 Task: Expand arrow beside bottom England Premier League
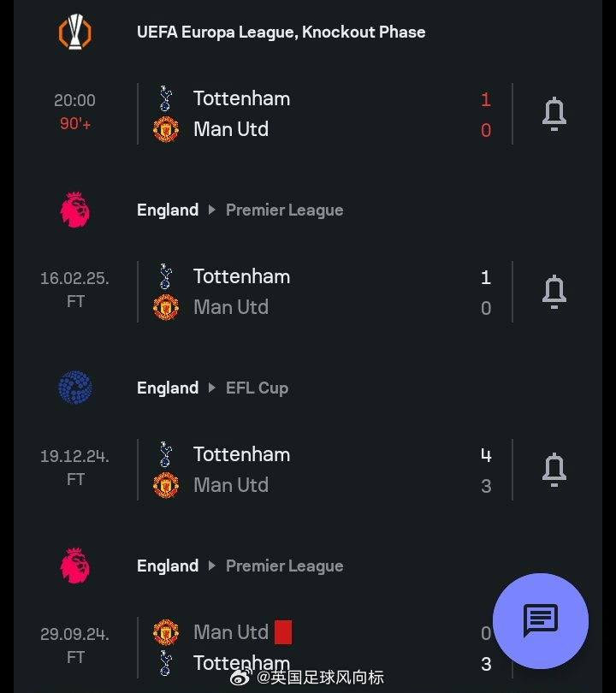click(x=211, y=566)
